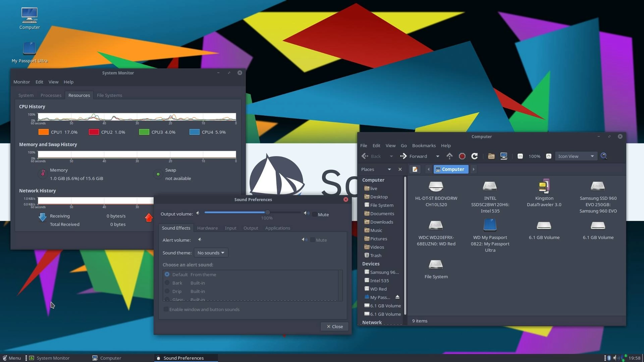Click the CPU1 orange color swatch
The width and height of the screenshot is (644, 362).
[x=44, y=132]
